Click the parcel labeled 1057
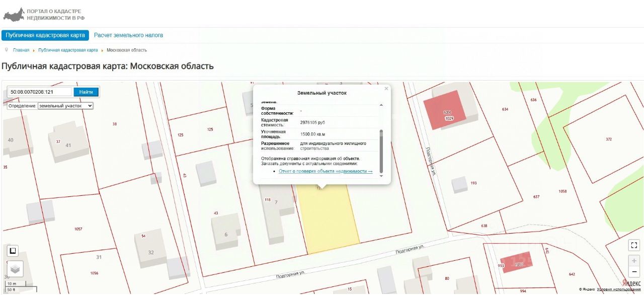The height and width of the screenshot is (295, 644). click(x=78, y=229)
